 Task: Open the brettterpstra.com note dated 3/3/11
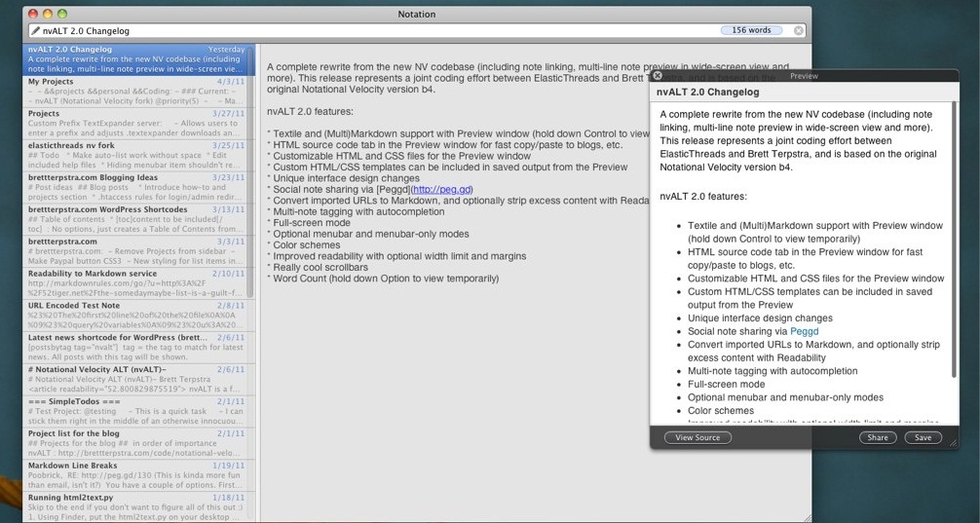tap(137, 251)
